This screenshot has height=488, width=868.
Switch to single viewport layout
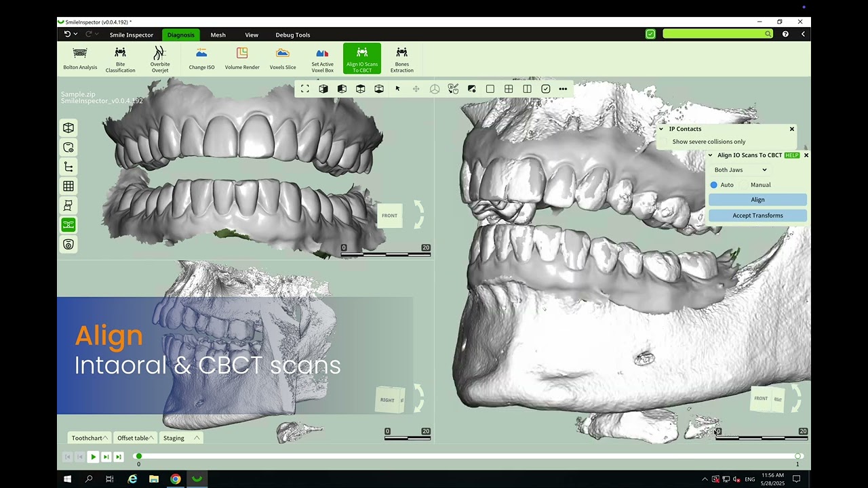[490, 89]
